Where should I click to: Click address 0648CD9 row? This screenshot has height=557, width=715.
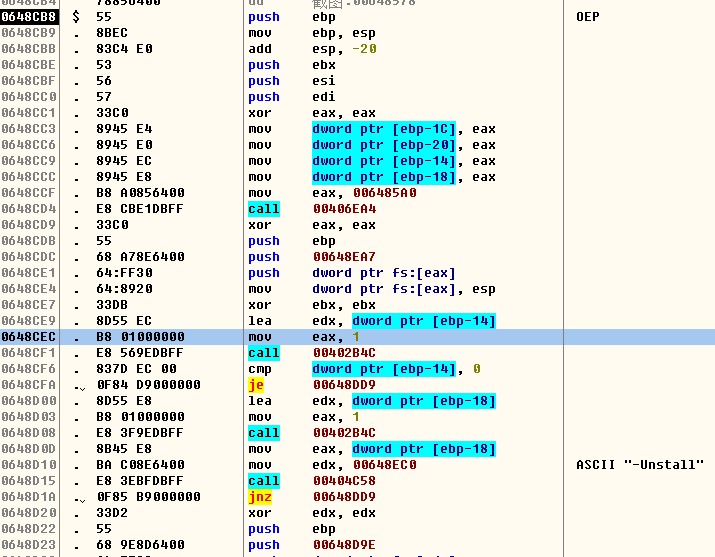tap(28, 225)
